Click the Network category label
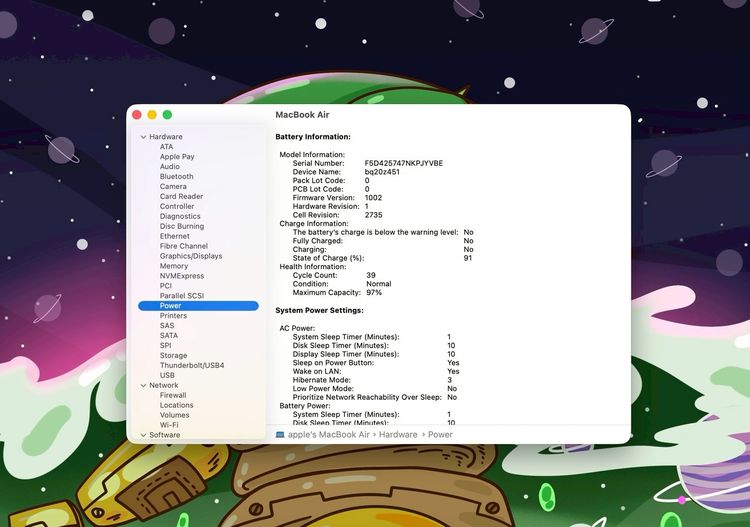 click(x=164, y=385)
